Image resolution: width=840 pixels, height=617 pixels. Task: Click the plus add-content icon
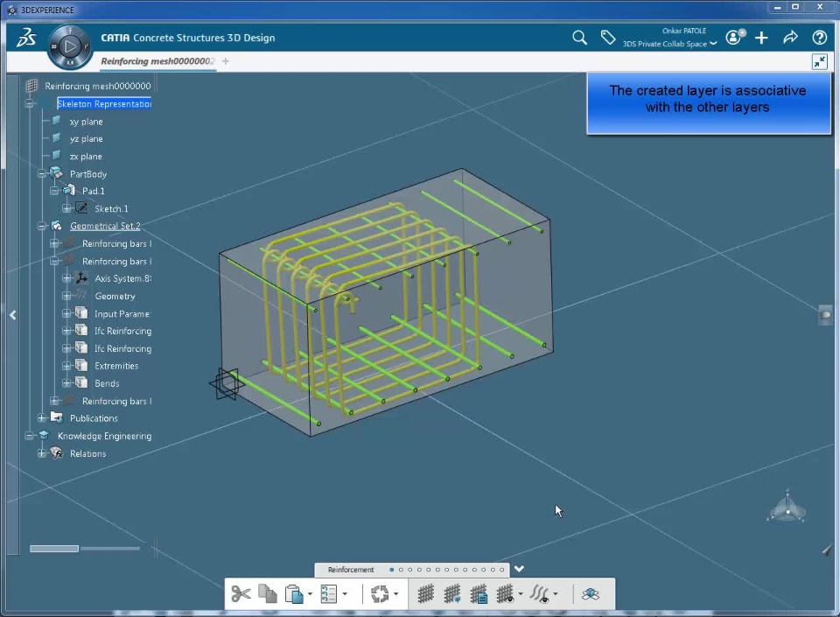[x=761, y=38]
